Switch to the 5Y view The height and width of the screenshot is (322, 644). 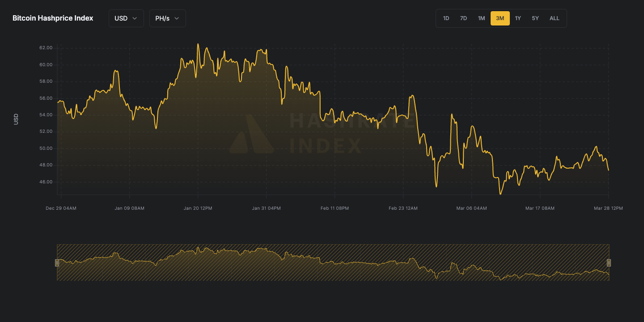535,18
